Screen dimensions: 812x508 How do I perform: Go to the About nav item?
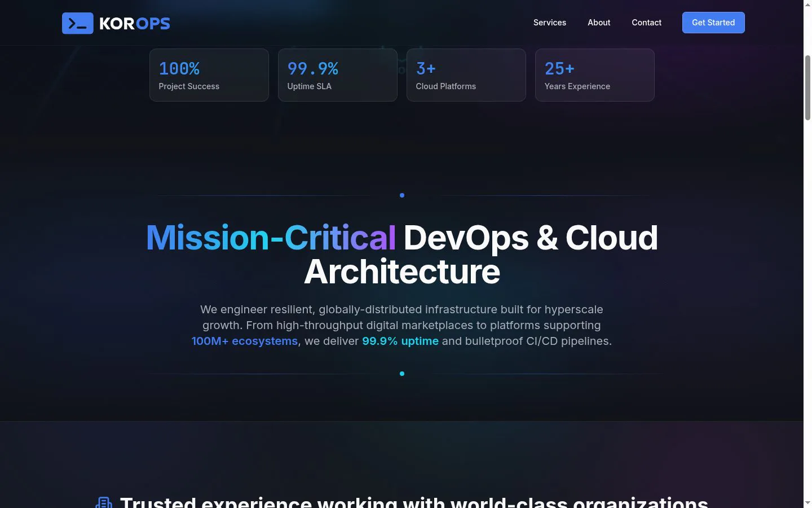click(599, 23)
